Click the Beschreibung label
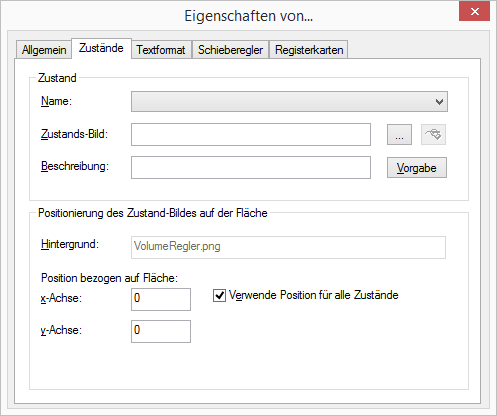The image size is (497, 416). click(x=75, y=166)
